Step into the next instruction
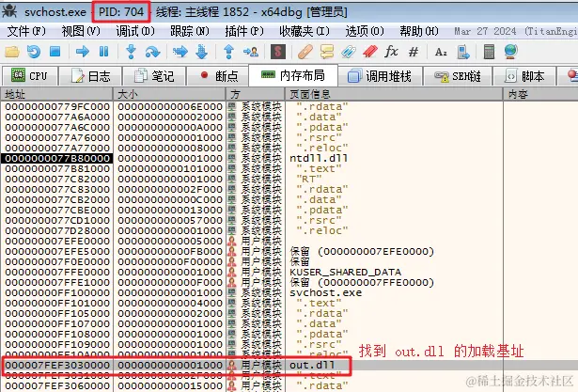 tap(131, 52)
